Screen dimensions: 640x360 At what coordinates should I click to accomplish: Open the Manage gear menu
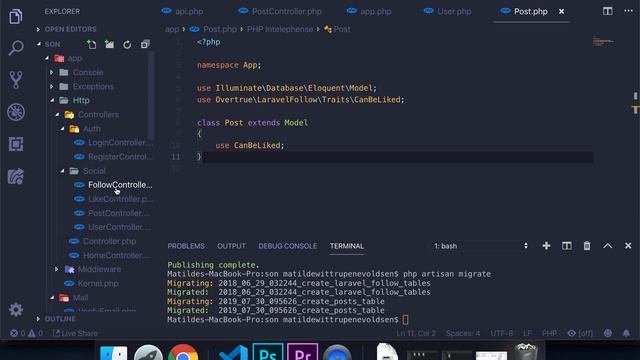pyautogui.click(x=16, y=310)
